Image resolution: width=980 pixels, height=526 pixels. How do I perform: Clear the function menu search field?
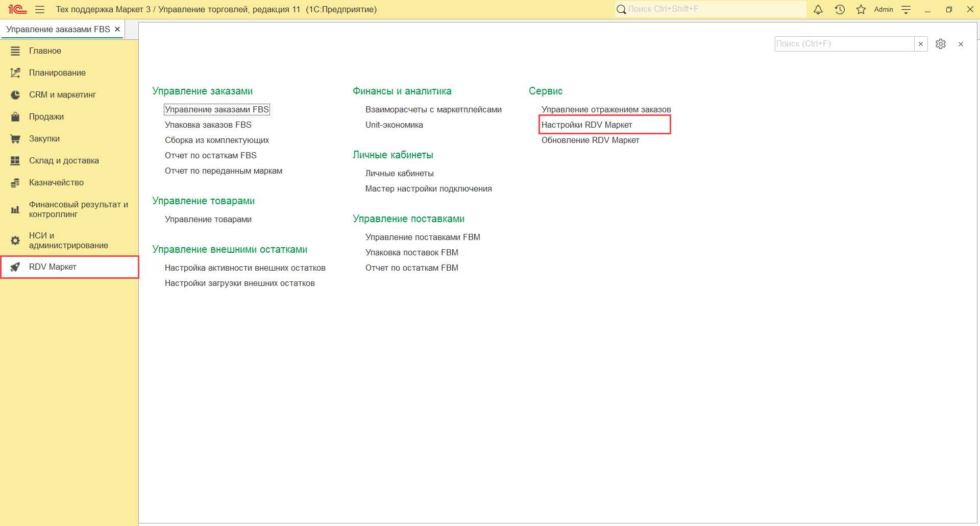click(x=921, y=44)
